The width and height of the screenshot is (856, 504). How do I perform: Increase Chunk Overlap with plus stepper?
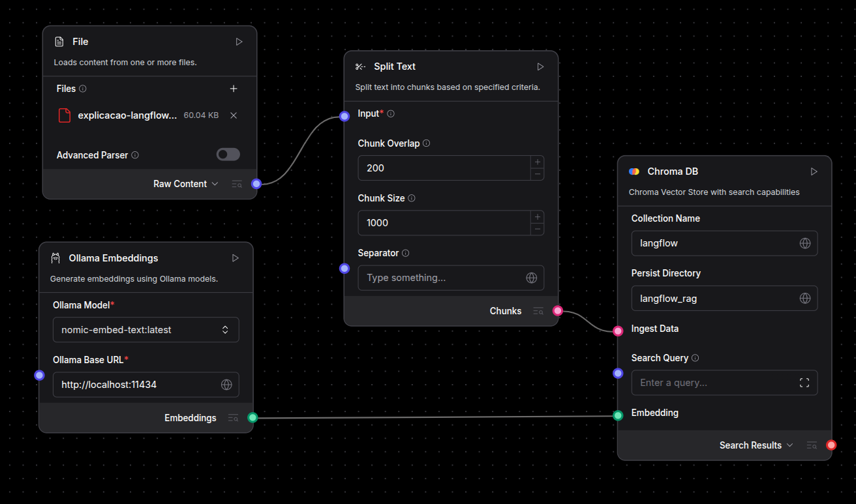[x=538, y=162]
